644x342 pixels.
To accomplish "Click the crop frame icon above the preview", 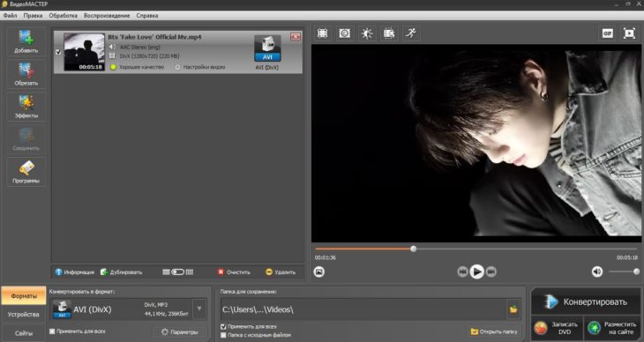I will [x=323, y=33].
